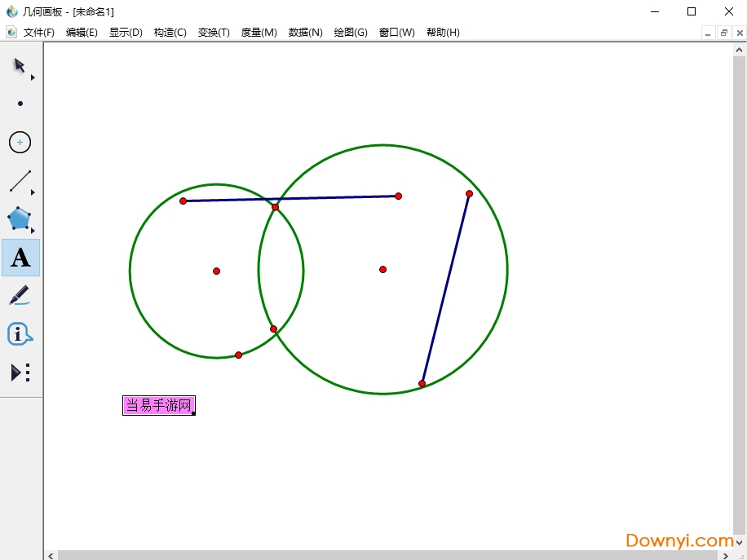Expand the Arrow tool flyout triangle
This screenshot has height=560, width=747.
(x=33, y=77)
